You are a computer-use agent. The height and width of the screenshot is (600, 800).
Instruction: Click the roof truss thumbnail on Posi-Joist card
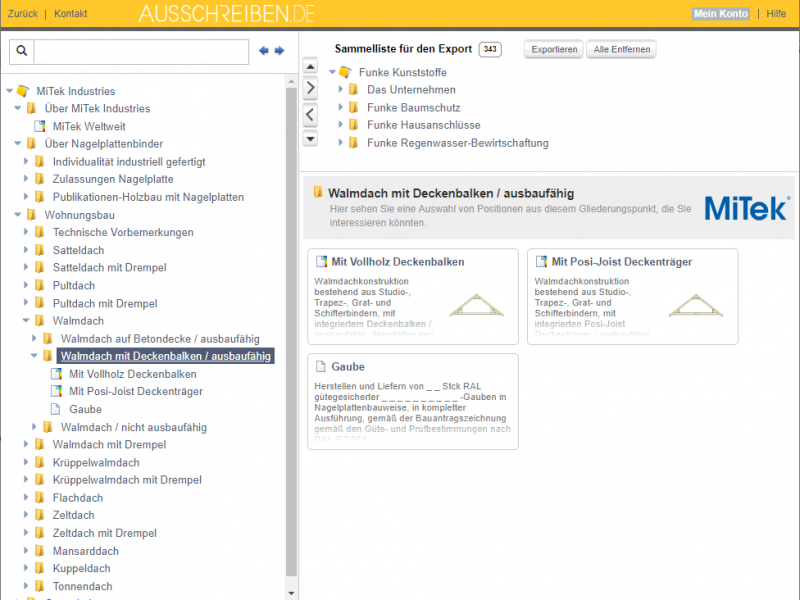pyautogui.click(x=696, y=305)
